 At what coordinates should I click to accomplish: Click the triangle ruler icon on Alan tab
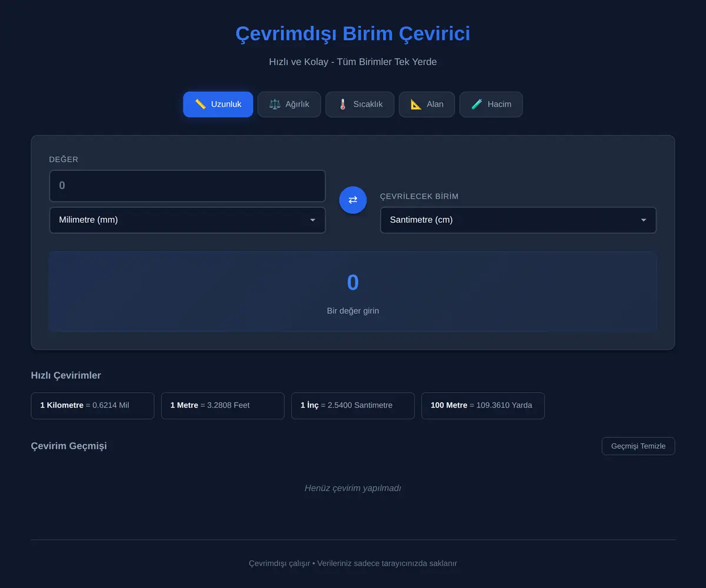416,104
